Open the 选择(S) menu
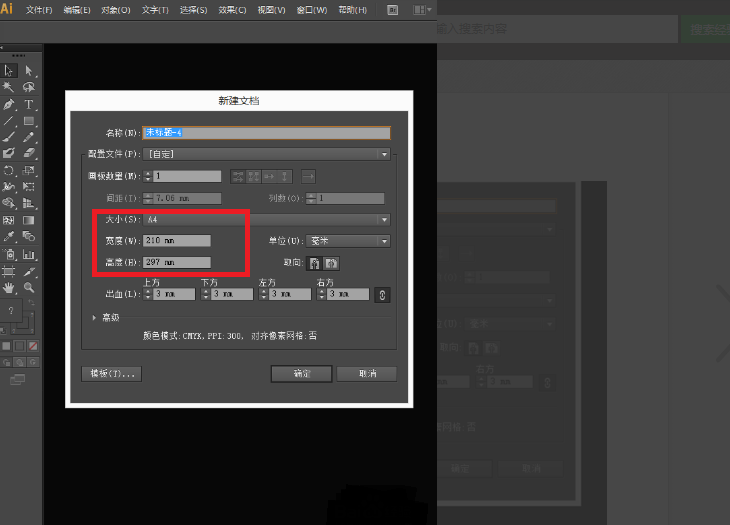 (193, 10)
